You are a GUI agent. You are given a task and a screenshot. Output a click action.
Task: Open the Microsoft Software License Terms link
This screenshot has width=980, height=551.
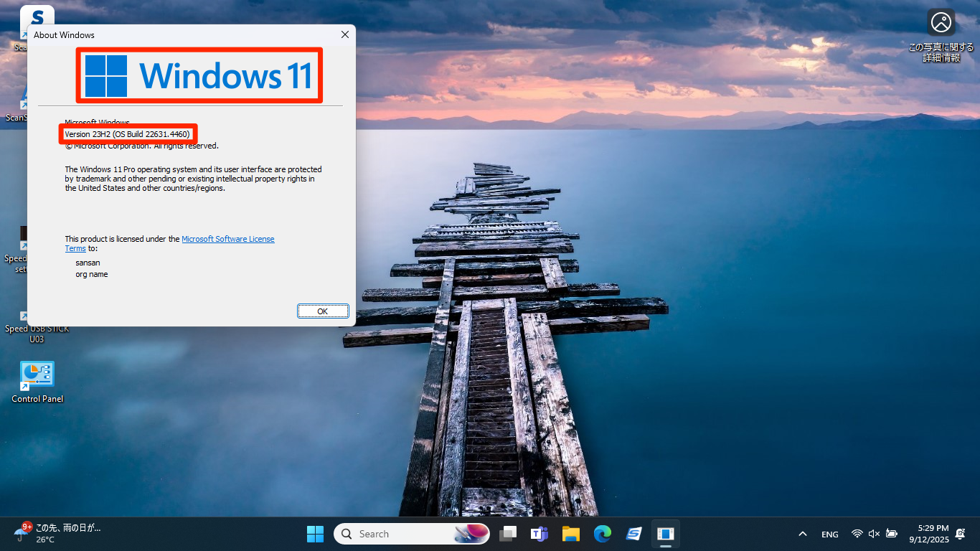(227, 239)
